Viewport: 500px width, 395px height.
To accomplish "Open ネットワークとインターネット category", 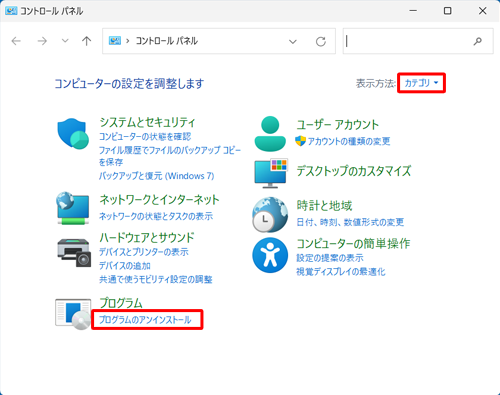I will coord(159,200).
